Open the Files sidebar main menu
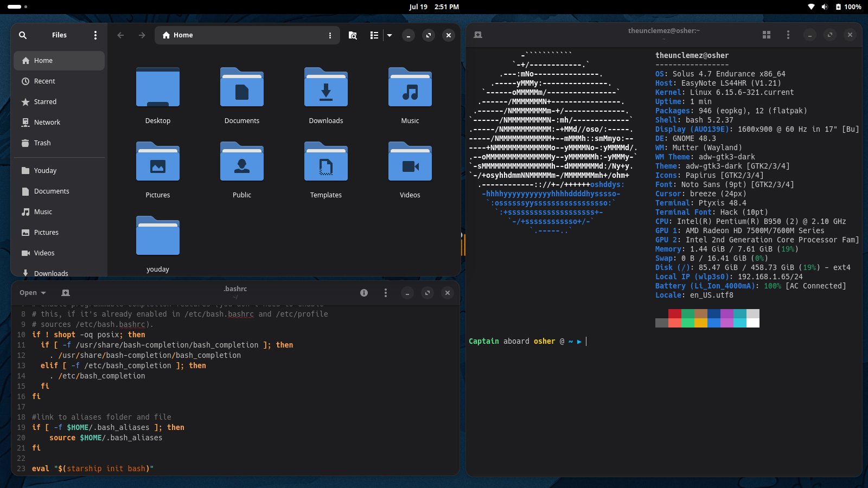 (95, 35)
